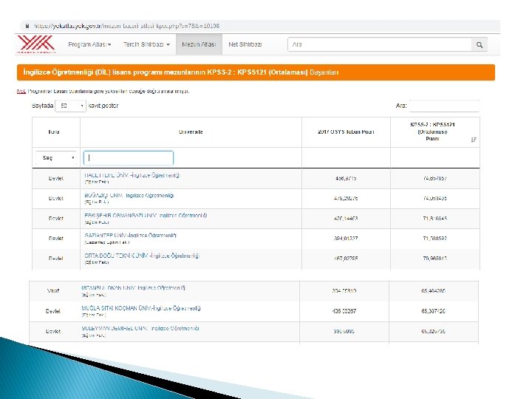Focus the table Ara filter field

[x=444, y=106]
